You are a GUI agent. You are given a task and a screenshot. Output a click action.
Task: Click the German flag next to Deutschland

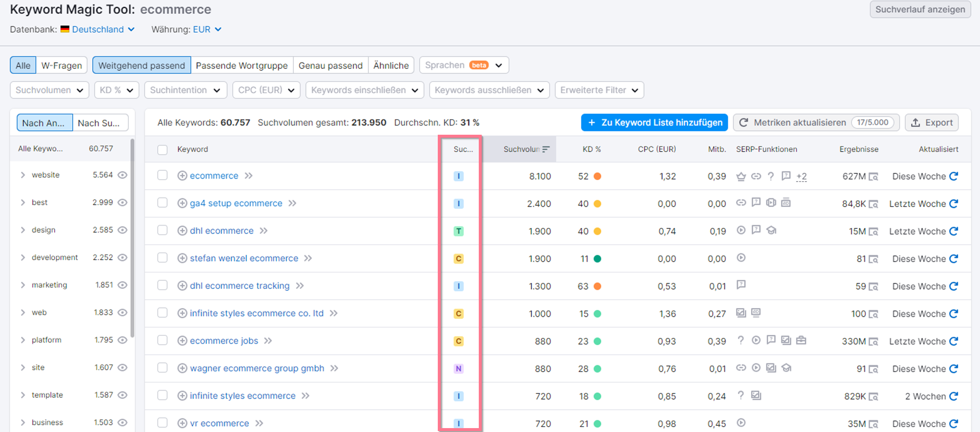point(65,29)
